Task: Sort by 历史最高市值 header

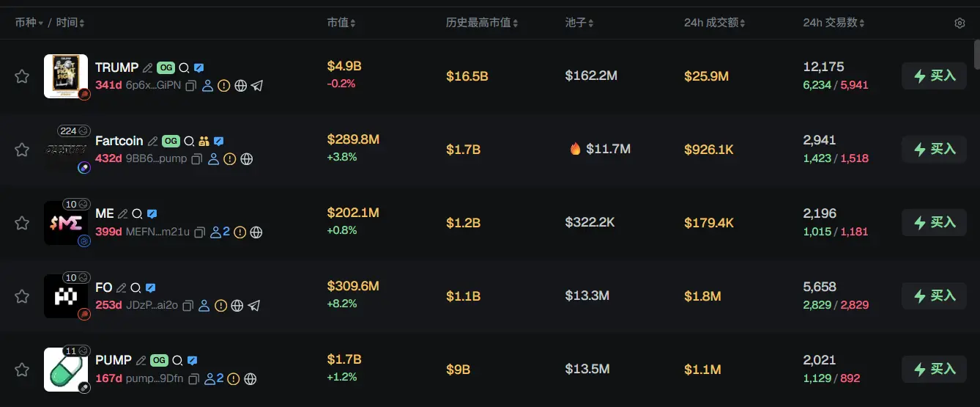Action: pyautogui.click(x=482, y=23)
